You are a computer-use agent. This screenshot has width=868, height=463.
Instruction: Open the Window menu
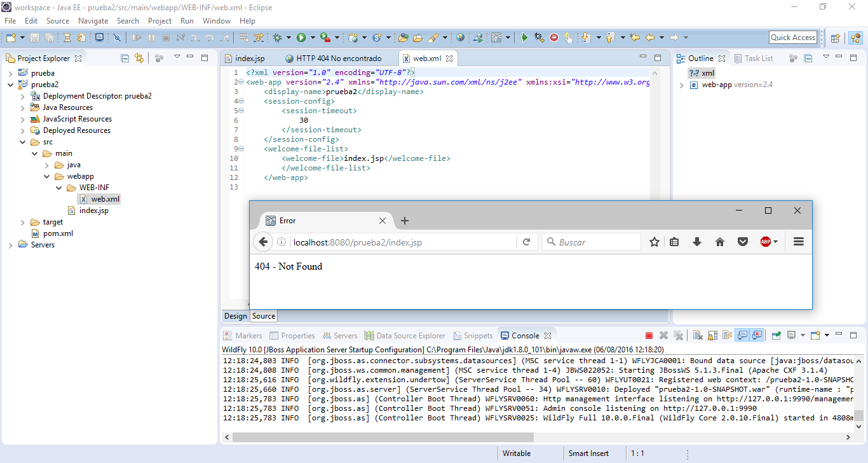pyautogui.click(x=217, y=20)
